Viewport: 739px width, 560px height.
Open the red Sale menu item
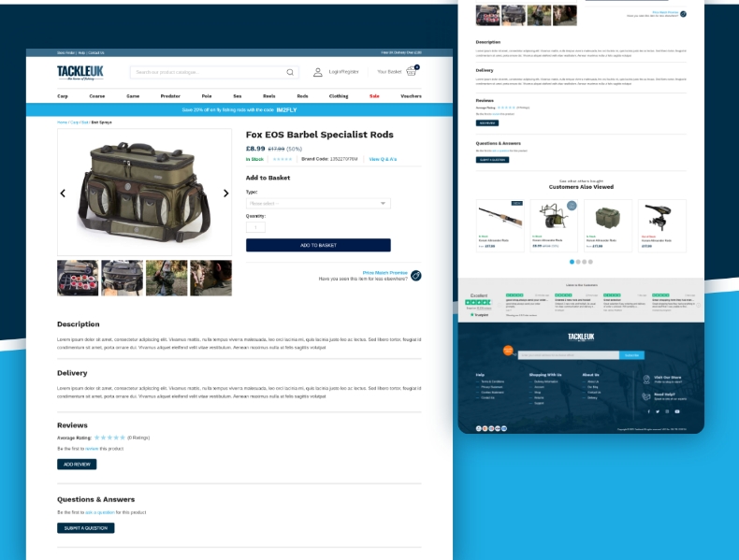pyautogui.click(x=374, y=96)
